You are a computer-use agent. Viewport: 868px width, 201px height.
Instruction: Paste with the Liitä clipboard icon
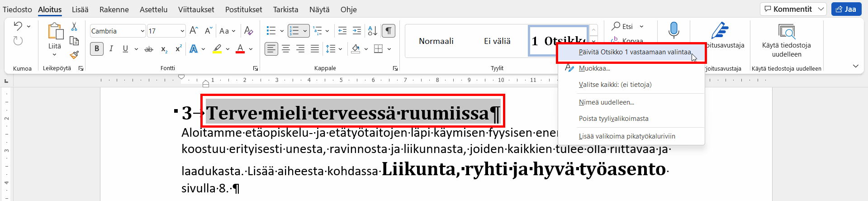click(55, 32)
